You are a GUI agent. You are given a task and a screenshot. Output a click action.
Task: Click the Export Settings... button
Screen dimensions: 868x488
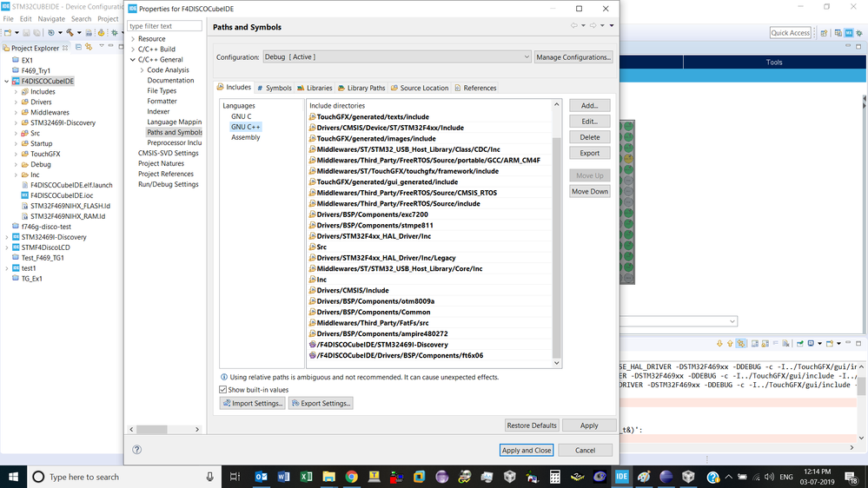(321, 403)
